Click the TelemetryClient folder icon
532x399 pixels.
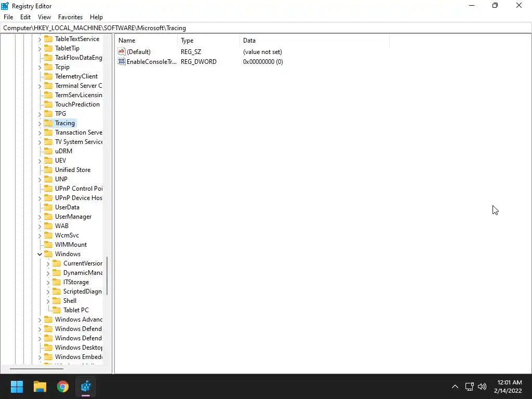tap(48, 76)
